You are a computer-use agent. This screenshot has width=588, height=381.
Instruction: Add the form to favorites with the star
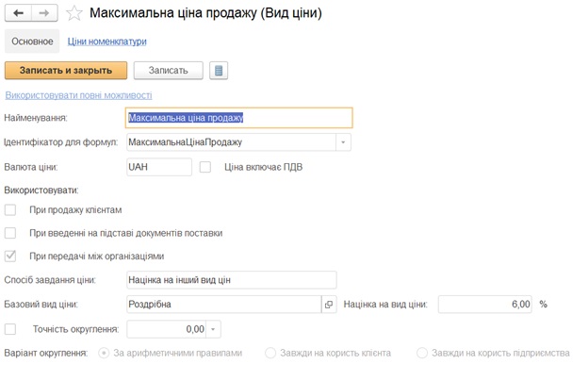[x=74, y=13]
